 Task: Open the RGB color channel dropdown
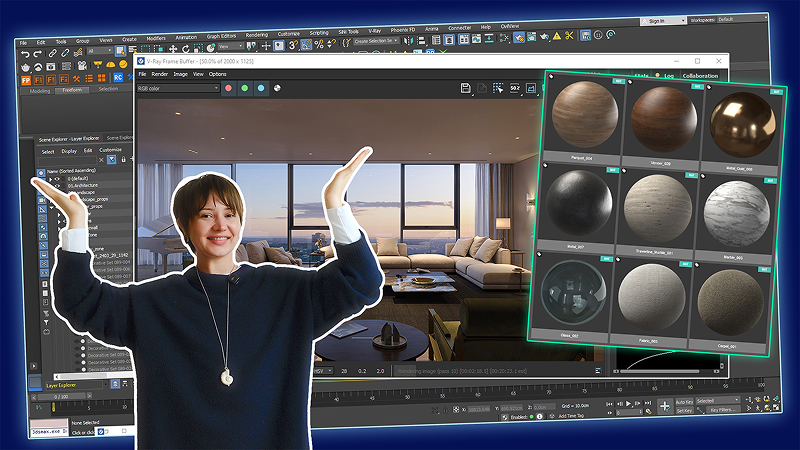point(178,88)
